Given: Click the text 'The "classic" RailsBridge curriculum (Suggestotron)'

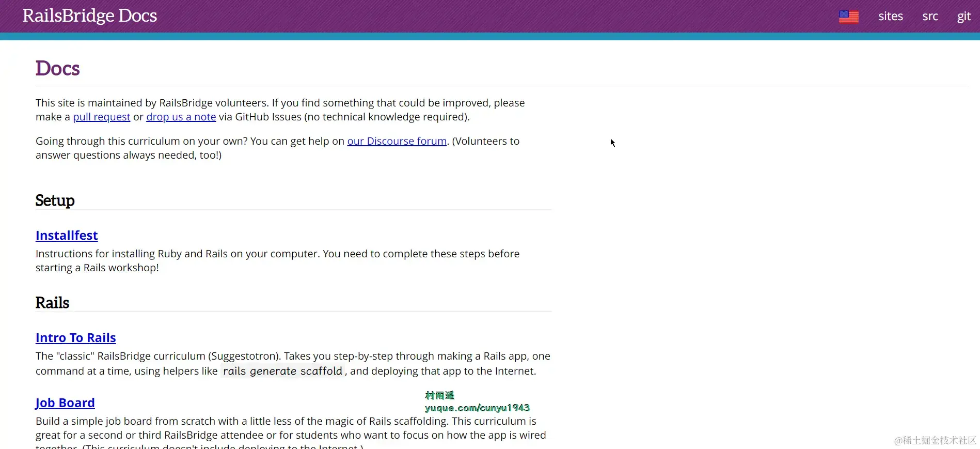Looking at the screenshot, I should (158, 356).
